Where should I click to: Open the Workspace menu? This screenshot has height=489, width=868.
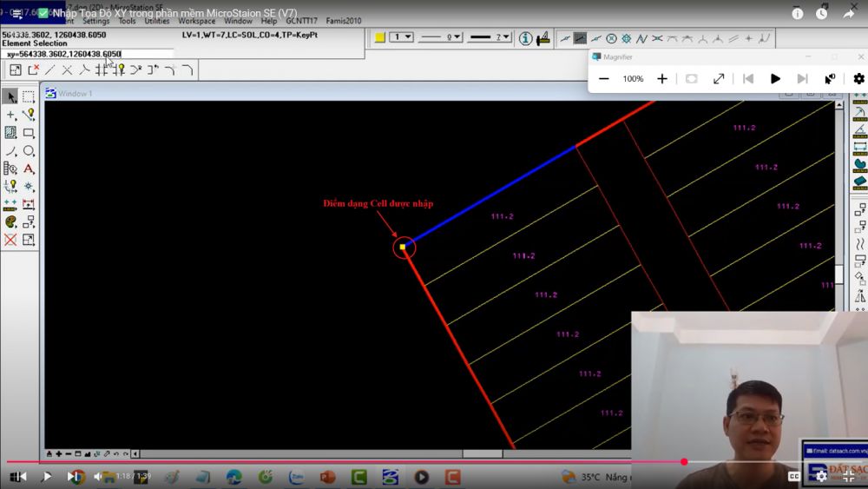tap(196, 21)
